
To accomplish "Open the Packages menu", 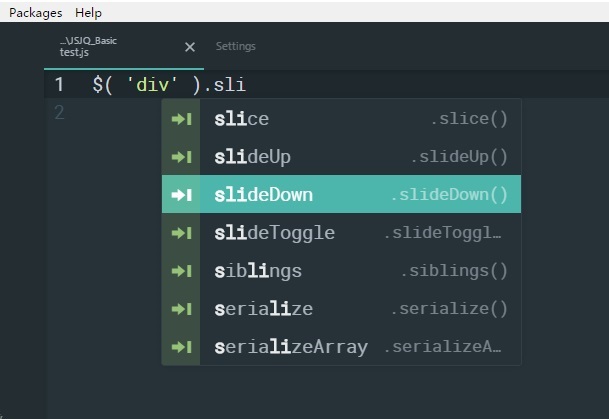I will click(x=36, y=13).
